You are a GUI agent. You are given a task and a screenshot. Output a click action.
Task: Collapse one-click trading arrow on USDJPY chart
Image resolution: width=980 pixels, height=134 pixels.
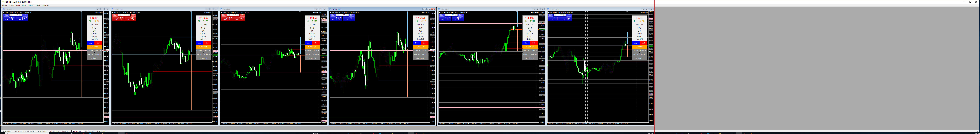pyautogui.click(x=113, y=13)
